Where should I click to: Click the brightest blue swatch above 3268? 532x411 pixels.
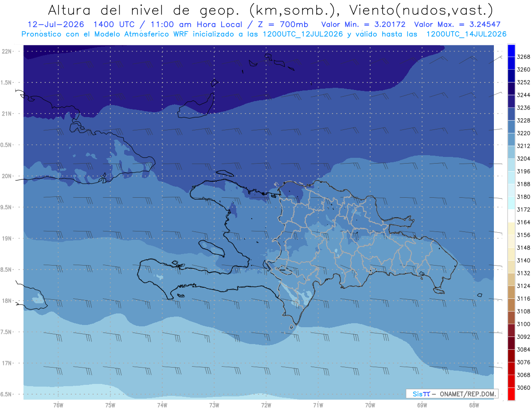point(511,51)
